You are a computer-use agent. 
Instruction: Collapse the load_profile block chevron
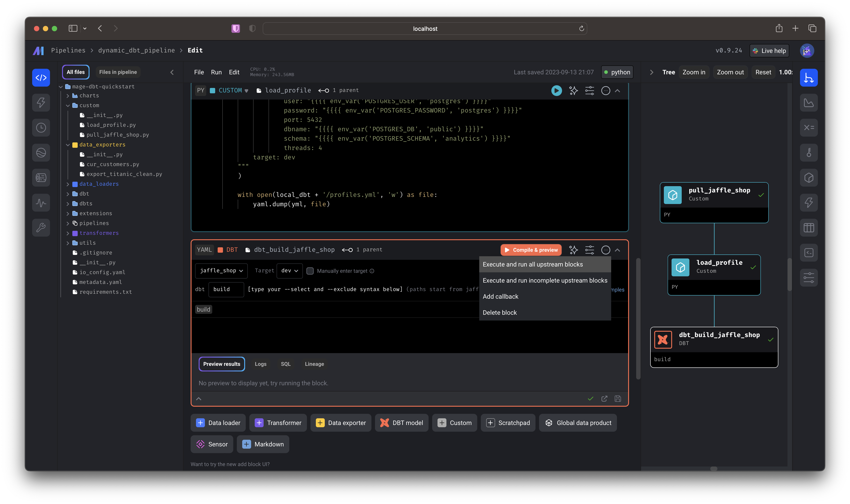[x=617, y=91]
